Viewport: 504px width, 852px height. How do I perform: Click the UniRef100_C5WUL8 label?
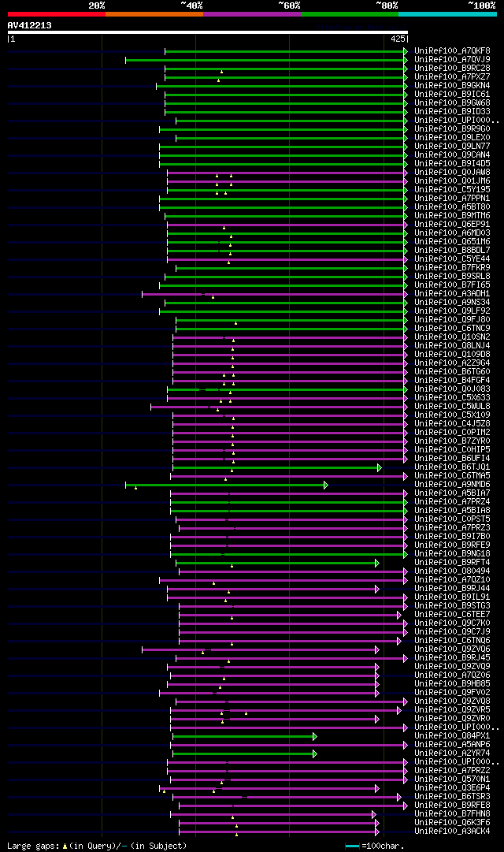[452, 407]
